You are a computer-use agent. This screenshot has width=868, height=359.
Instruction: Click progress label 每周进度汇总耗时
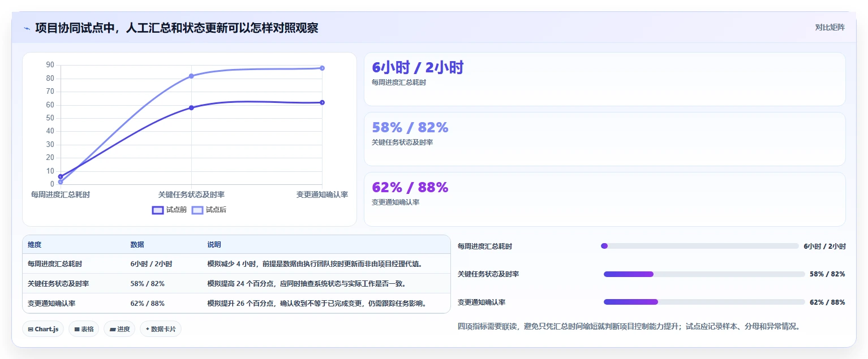tap(485, 246)
